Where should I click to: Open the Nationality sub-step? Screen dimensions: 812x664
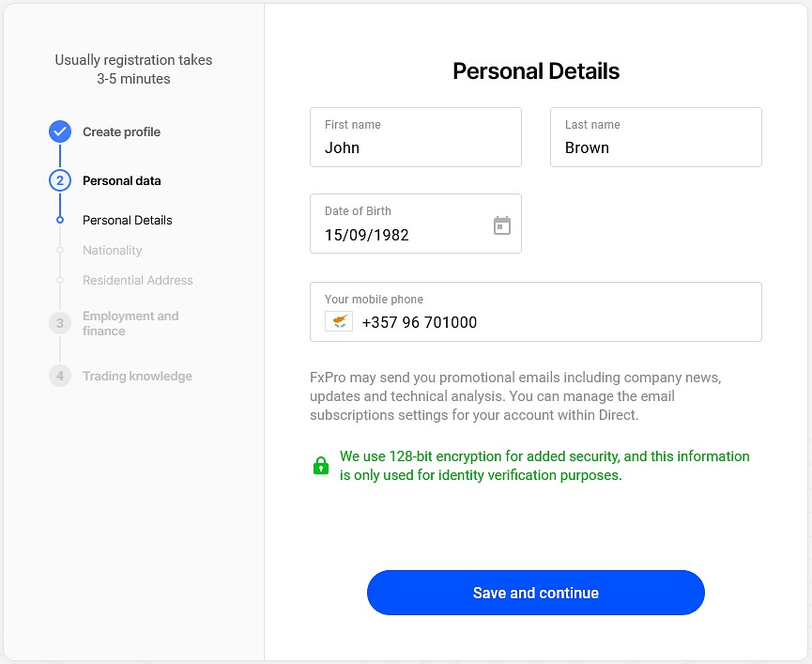113,250
